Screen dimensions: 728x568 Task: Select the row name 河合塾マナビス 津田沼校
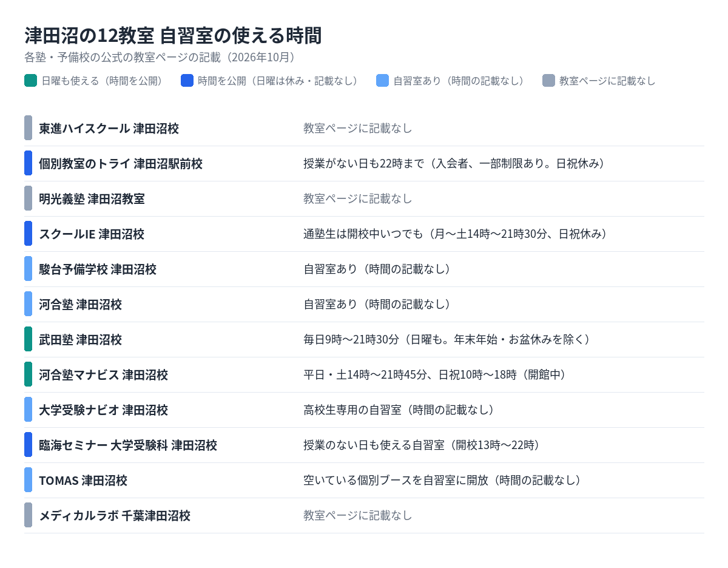click(103, 375)
